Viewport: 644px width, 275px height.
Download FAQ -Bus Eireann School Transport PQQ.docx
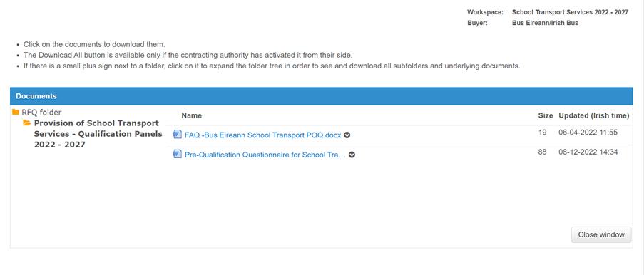pos(263,135)
